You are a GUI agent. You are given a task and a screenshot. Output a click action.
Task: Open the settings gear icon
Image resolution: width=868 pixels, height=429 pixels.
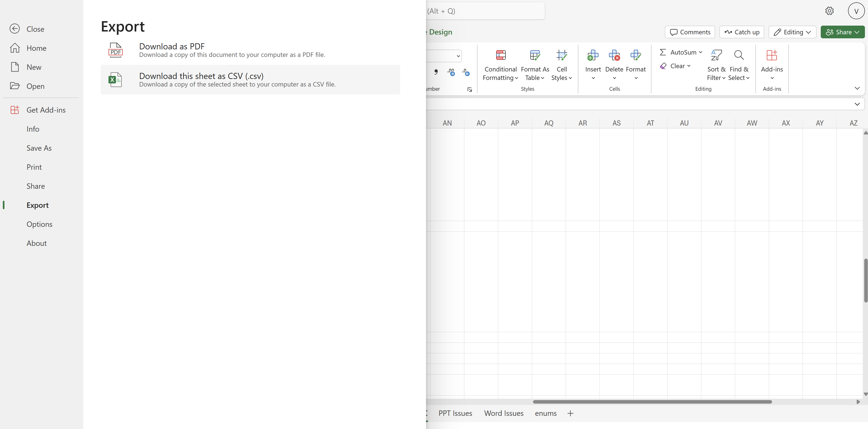(829, 11)
